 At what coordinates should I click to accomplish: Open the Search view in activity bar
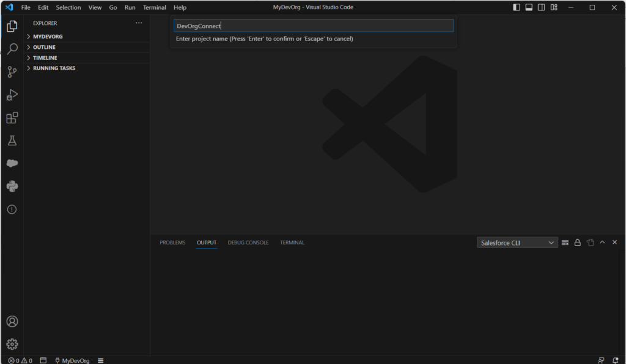click(x=12, y=49)
